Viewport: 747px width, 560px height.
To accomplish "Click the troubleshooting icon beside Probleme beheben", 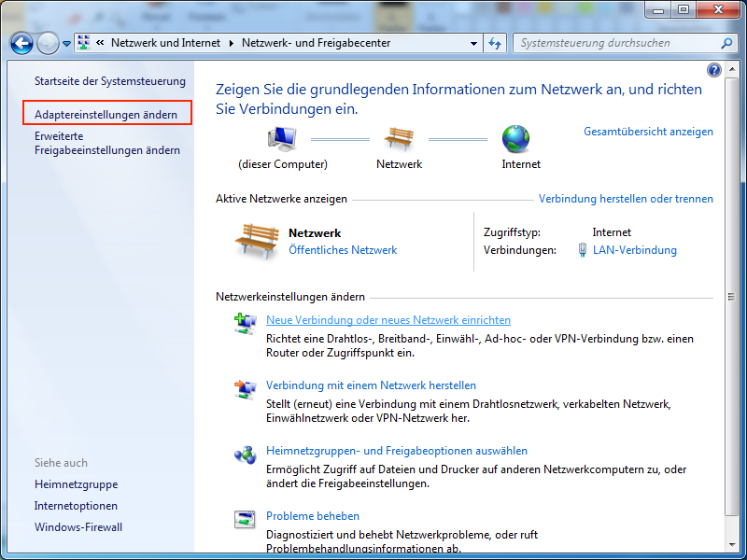I will pyautogui.click(x=245, y=520).
